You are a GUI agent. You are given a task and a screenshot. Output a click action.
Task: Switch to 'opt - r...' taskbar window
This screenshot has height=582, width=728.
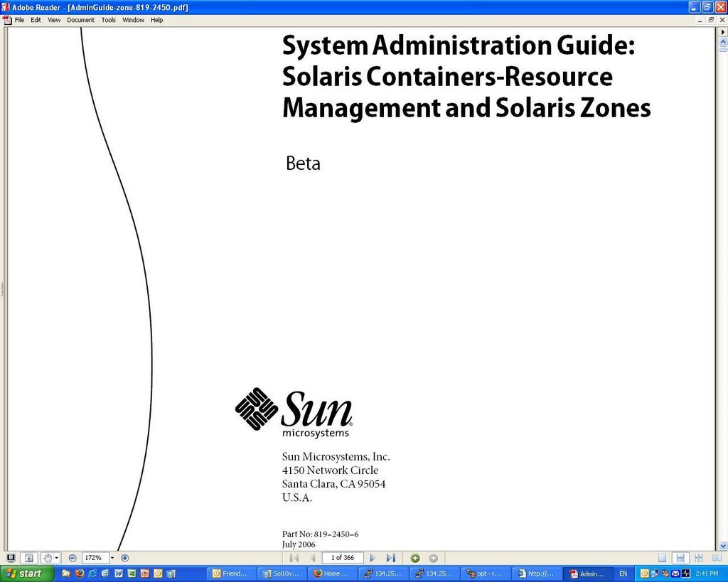485,573
